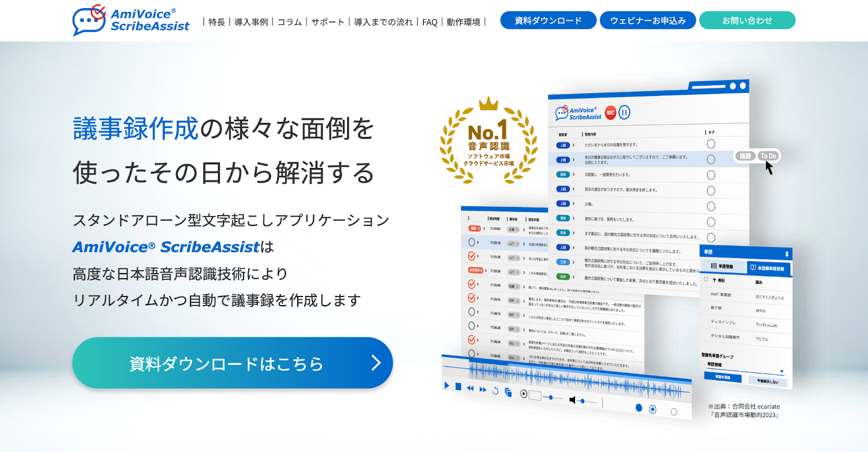Stop audio using the square stop button
Viewport: 868px width, 452px height.
458,386
